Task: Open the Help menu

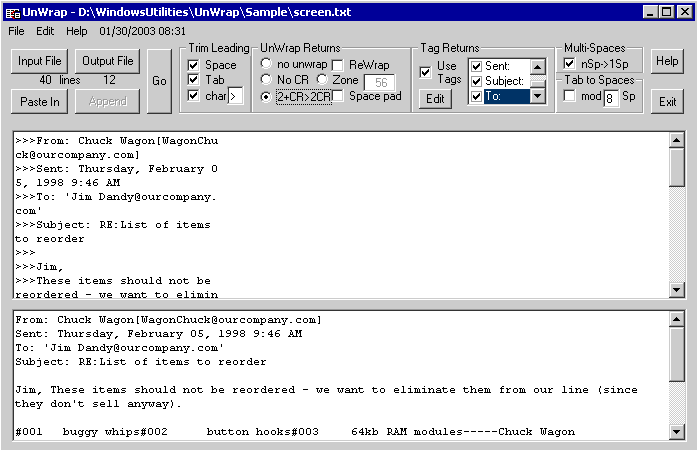Action: tap(76, 31)
